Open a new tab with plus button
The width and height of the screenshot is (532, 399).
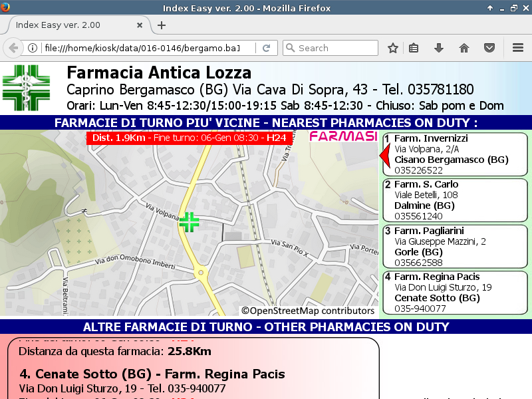[x=162, y=25]
